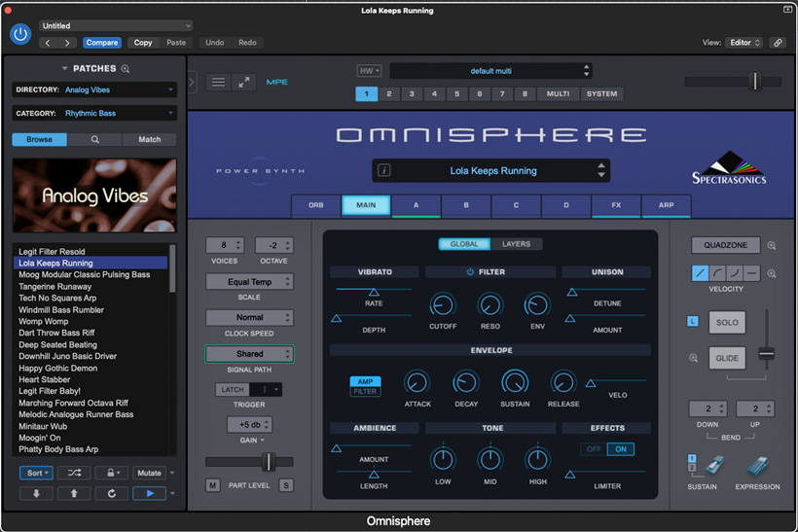Screen dimensions: 798x532
Task: Open the Untitled preset dropdown
Action: (116, 26)
